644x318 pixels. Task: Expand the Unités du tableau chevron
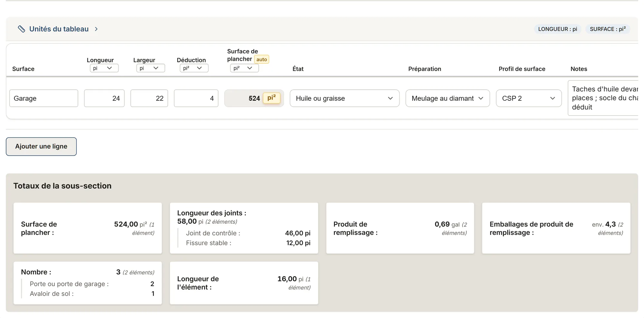[96, 29]
